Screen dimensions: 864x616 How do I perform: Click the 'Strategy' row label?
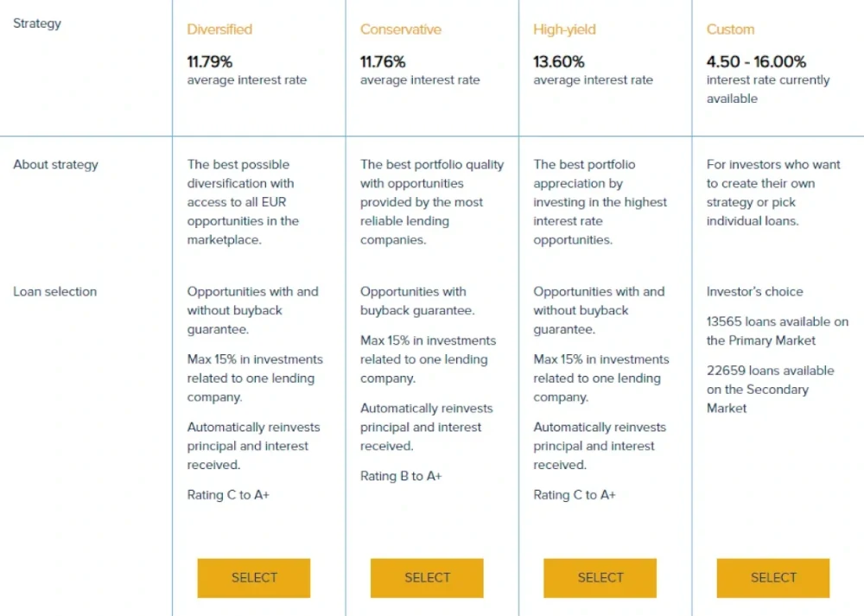(x=37, y=23)
